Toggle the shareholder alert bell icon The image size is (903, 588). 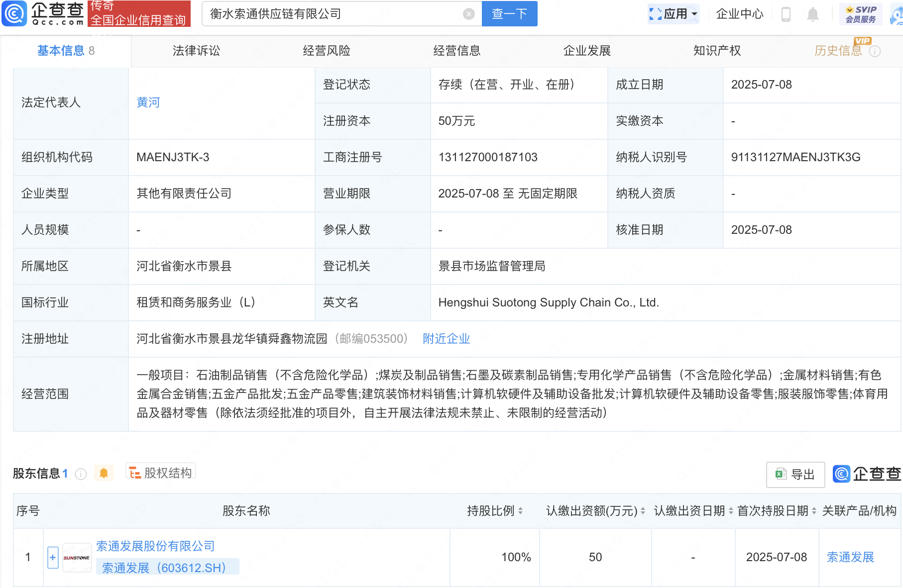coord(104,473)
